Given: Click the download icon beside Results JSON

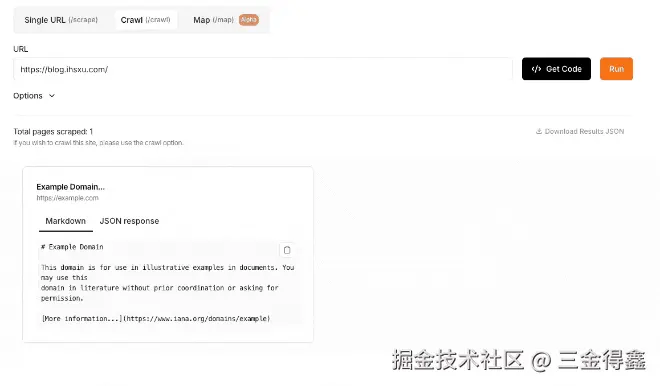Looking at the screenshot, I should click(x=539, y=131).
